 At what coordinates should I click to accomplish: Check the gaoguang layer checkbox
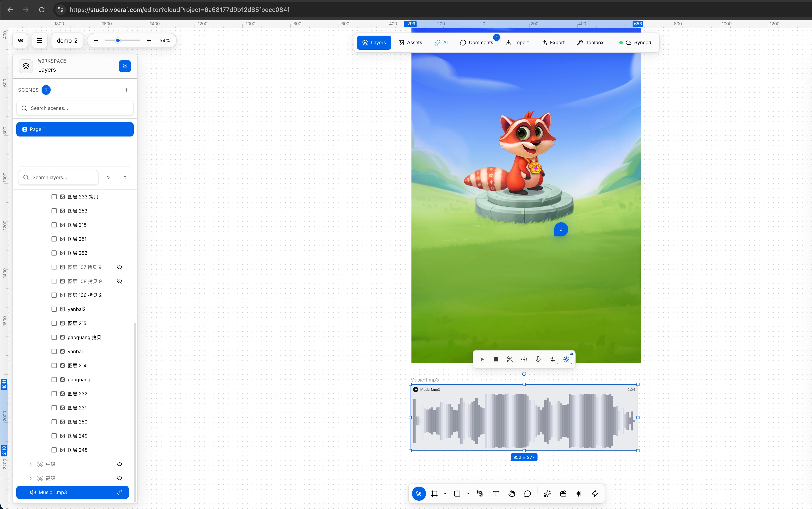point(54,379)
